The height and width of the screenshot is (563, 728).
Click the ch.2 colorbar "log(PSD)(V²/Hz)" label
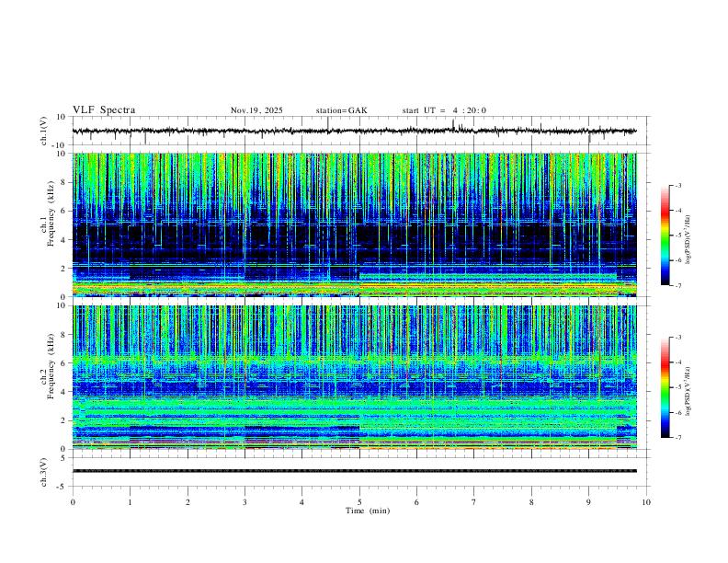click(x=688, y=391)
